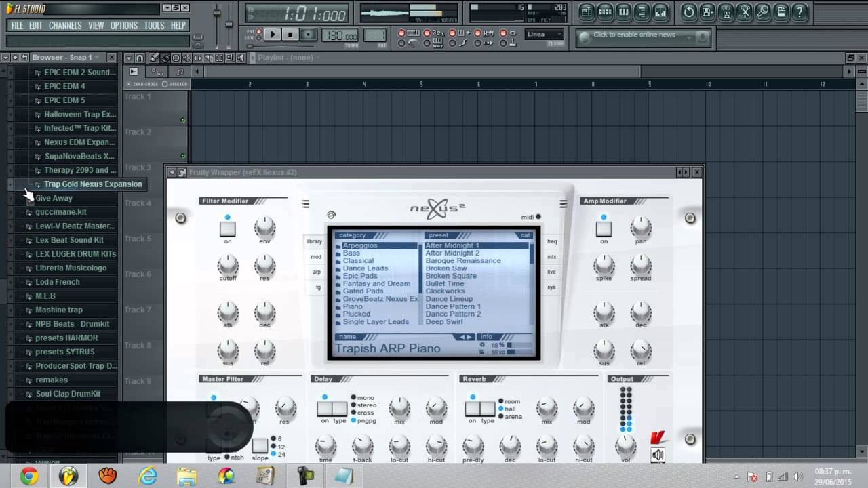The width and height of the screenshot is (868, 488).
Task: Select the playlist Draw pencil tool
Action: point(155,58)
